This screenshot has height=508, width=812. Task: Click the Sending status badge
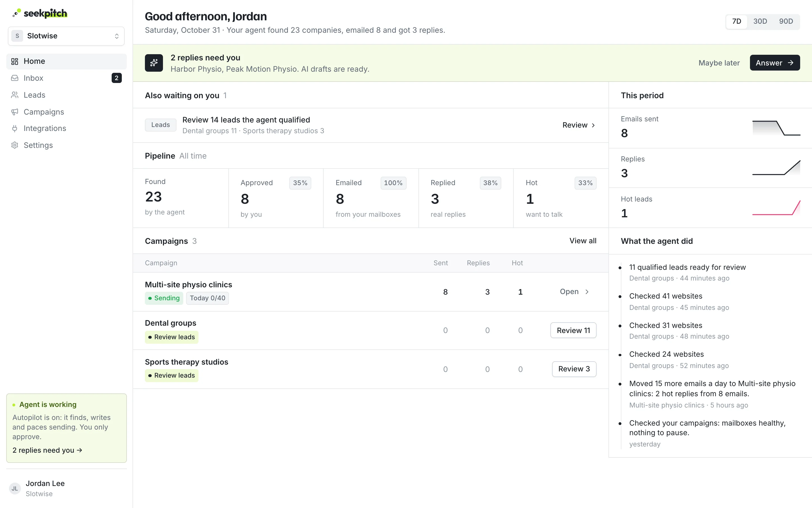pyautogui.click(x=164, y=298)
